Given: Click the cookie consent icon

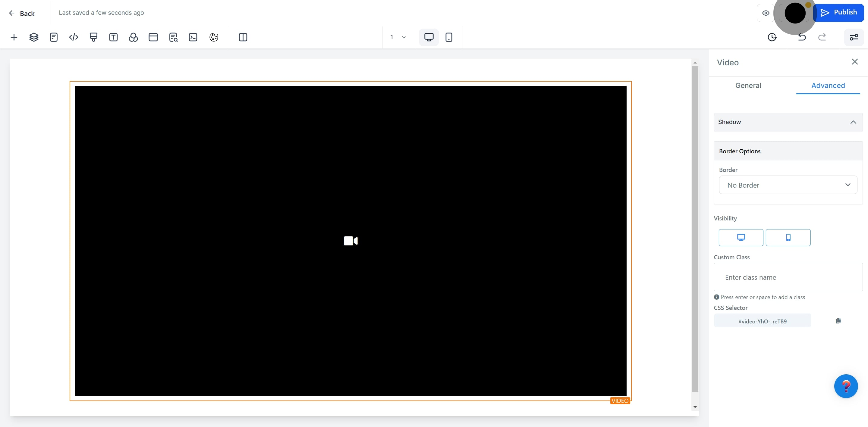Looking at the screenshot, I should click(214, 37).
